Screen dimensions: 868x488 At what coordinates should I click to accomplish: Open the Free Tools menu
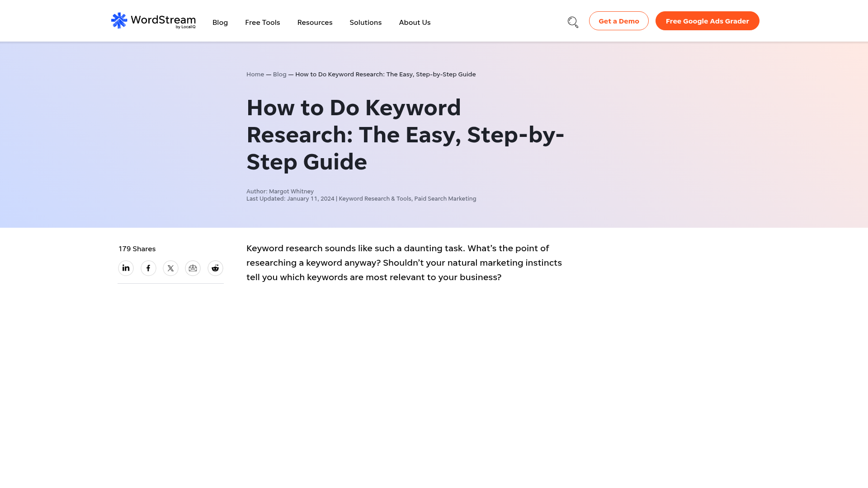click(x=263, y=23)
